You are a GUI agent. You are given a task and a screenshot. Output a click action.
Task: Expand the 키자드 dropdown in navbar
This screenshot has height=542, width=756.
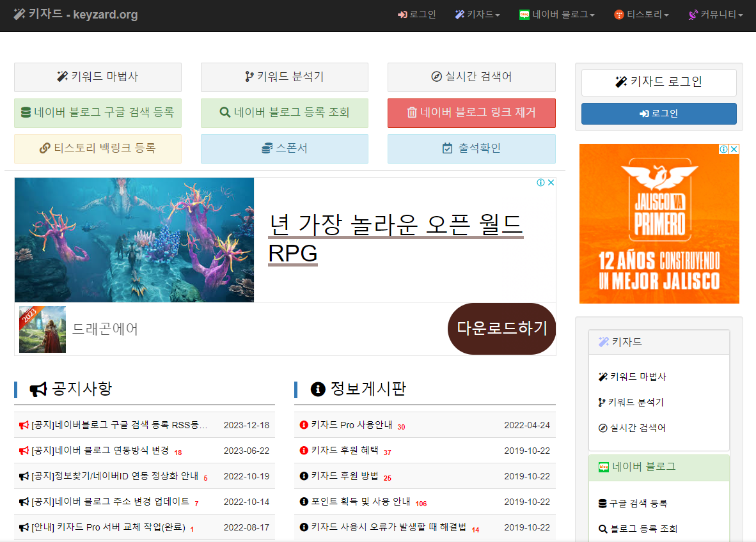click(x=477, y=15)
